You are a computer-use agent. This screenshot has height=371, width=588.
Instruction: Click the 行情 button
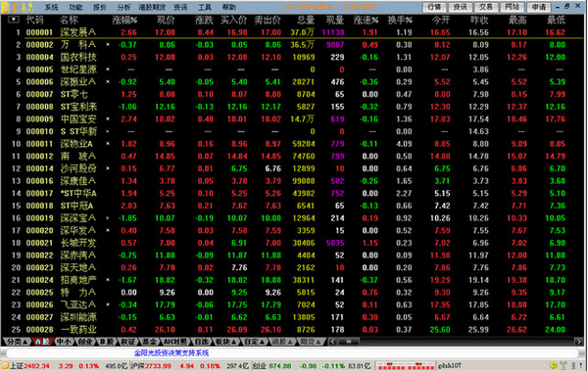[x=434, y=7]
